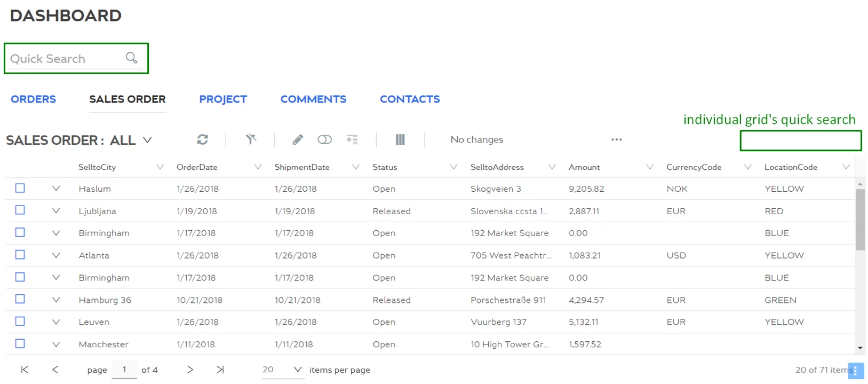Open the CONTACTS tab
This screenshot has width=868, height=384.
(x=410, y=99)
